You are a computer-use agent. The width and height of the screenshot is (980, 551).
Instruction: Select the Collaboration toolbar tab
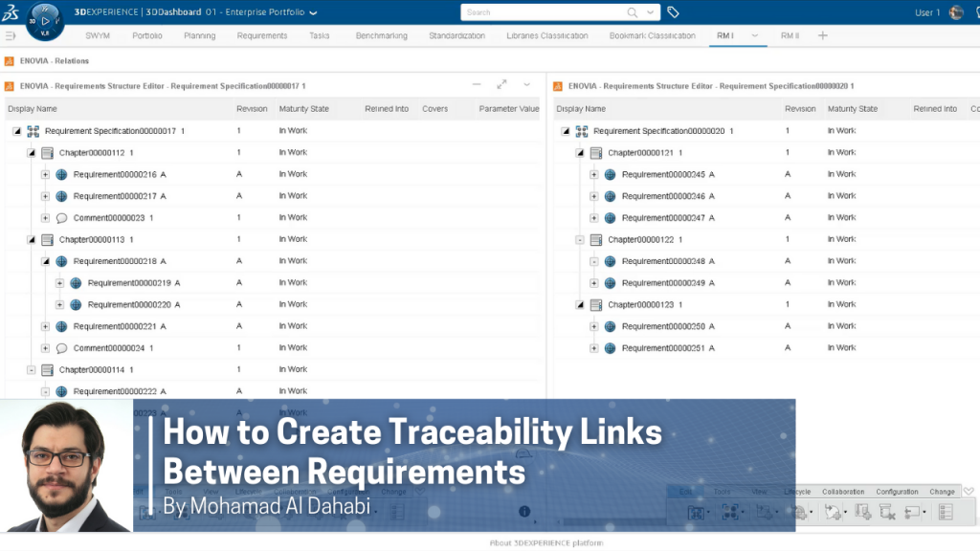click(x=842, y=492)
